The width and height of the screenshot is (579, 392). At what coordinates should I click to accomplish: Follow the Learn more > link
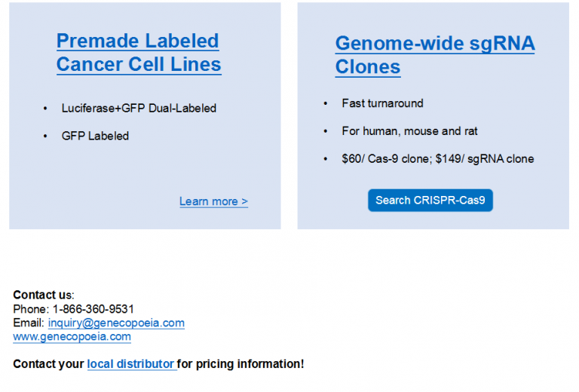[213, 201]
